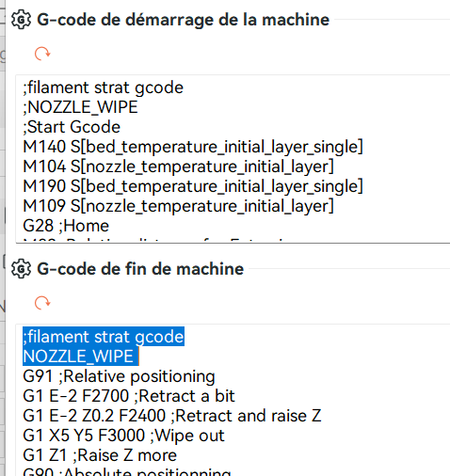Click the M140 bed temperature line
The height and width of the screenshot is (476, 450).
click(x=193, y=147)
